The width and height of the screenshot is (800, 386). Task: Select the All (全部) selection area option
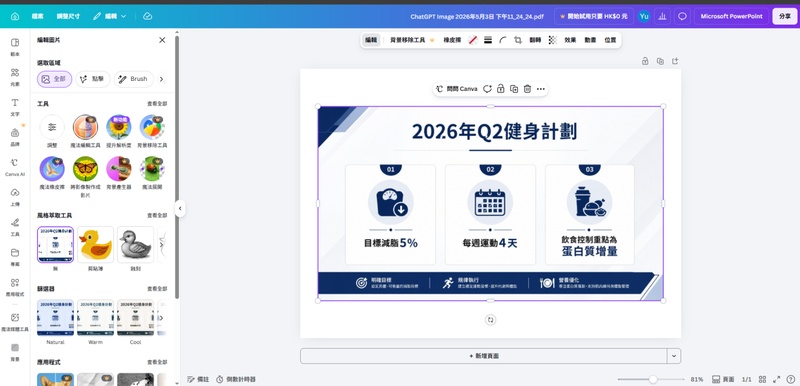(x=55, y=79)
